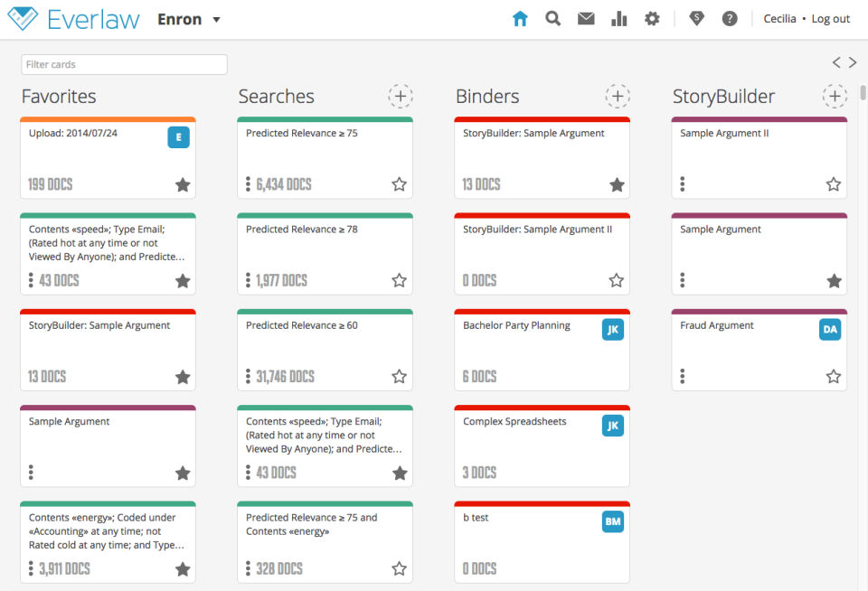Favorite the Predicted Relevance ≥ 60 search
The width and height of the screenshot is (868, 591).
coord(399,377)
